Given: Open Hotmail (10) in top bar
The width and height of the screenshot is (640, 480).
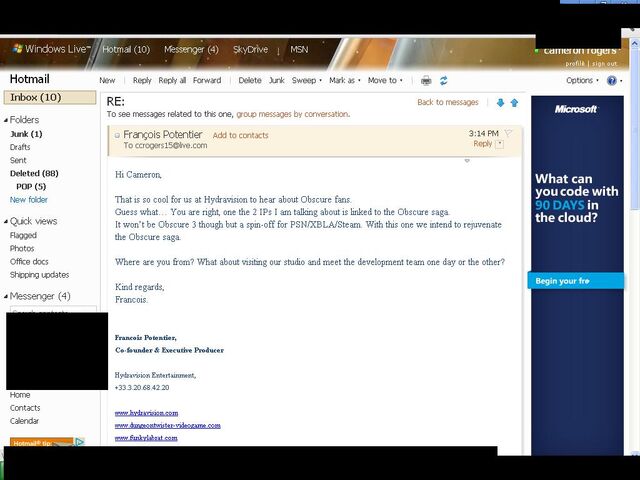Looking at the screenshot, I should coord(126,49).
